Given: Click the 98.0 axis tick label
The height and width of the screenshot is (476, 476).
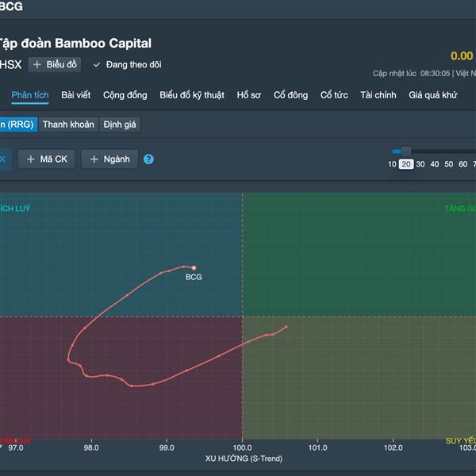Looking at the screenshot, I should pos(91,447).
